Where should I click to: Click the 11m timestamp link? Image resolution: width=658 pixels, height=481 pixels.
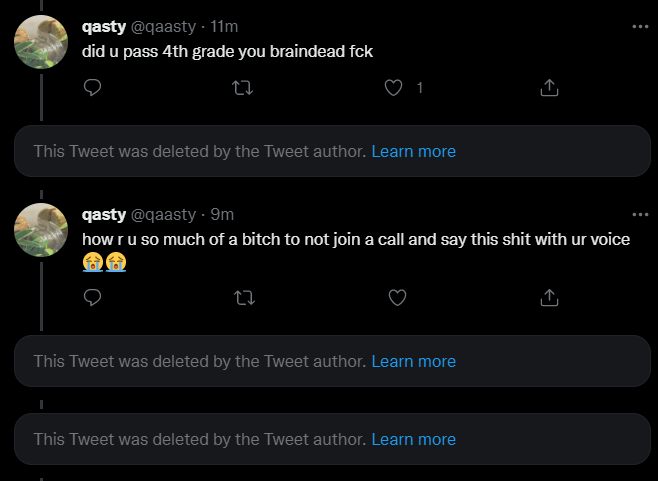click(224, 26)
